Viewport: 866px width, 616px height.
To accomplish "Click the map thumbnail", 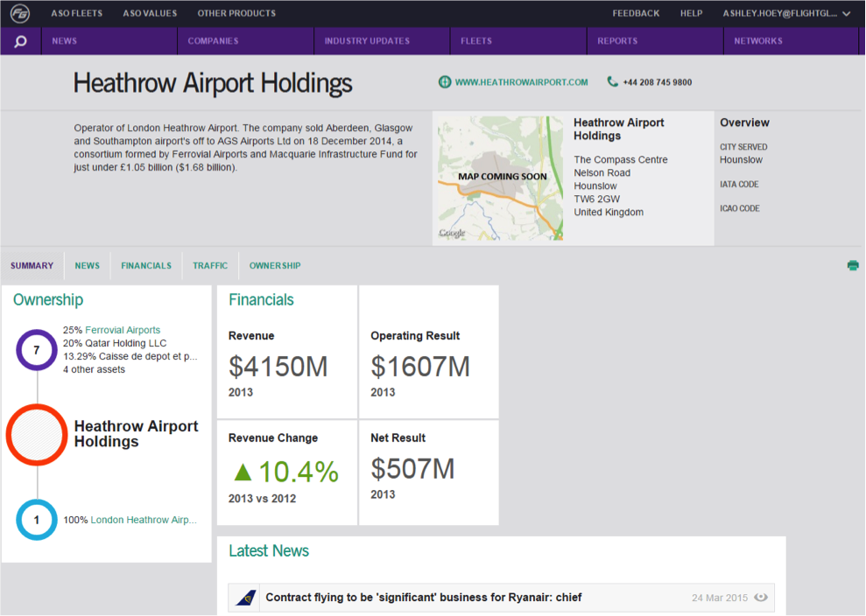I will 498,178.
